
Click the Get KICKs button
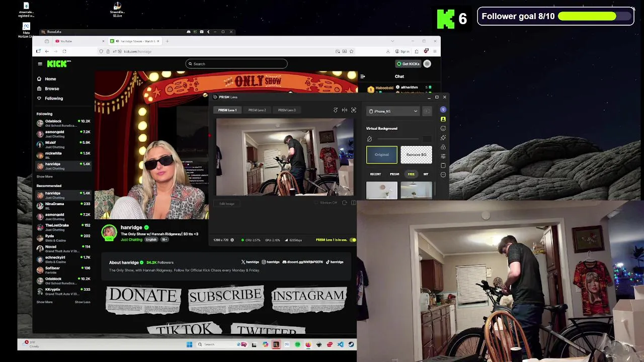point(408,64)
